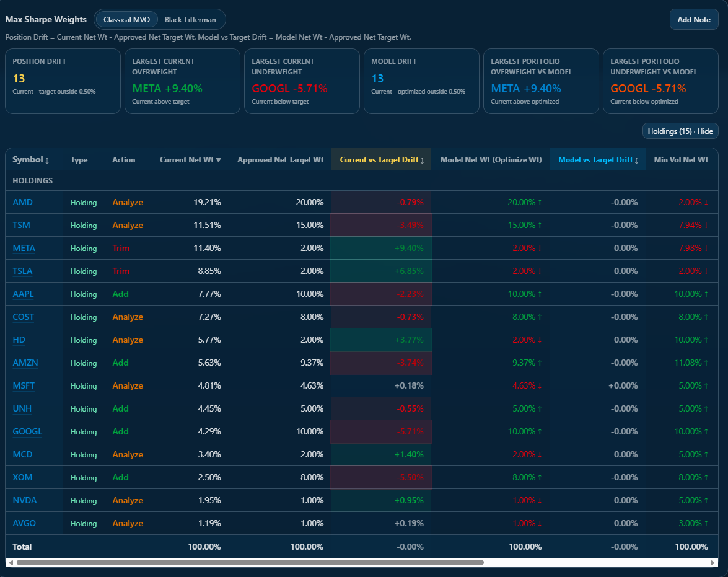
Task: Click the Add action for GOOGL
Action: (x=120, y=431)
